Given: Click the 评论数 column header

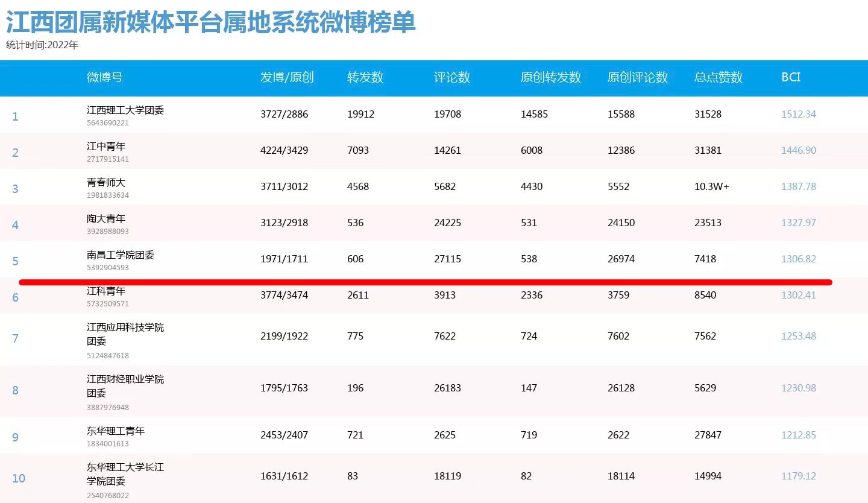Looking at the screenshot, I should (452, 77).
